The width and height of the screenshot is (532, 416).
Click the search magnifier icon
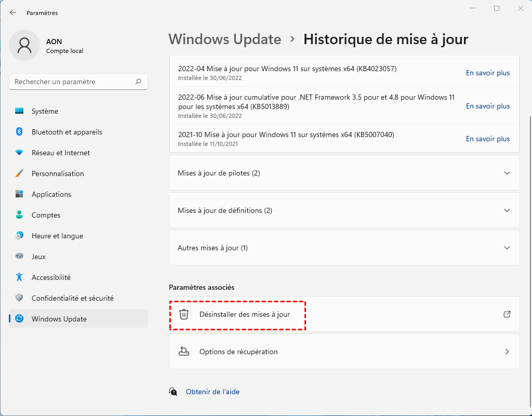click(138, 82)
